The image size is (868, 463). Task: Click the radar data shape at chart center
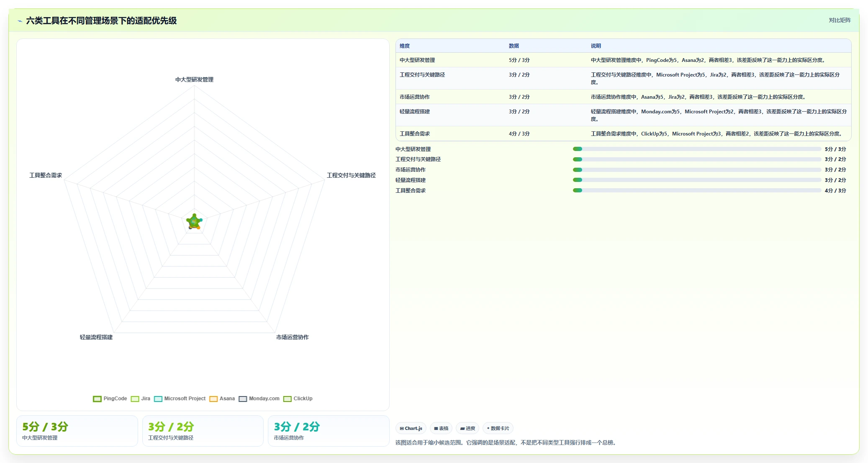(194, 222)
